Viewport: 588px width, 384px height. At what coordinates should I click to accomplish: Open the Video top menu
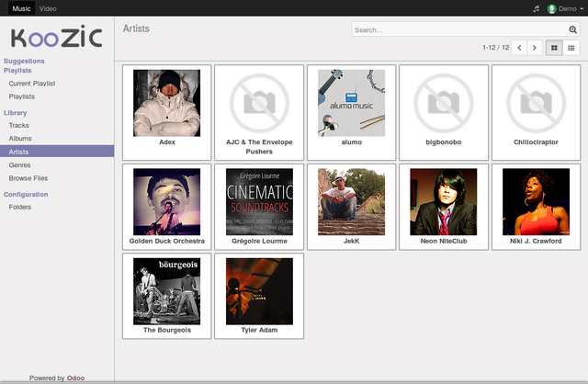coord(48,8)
